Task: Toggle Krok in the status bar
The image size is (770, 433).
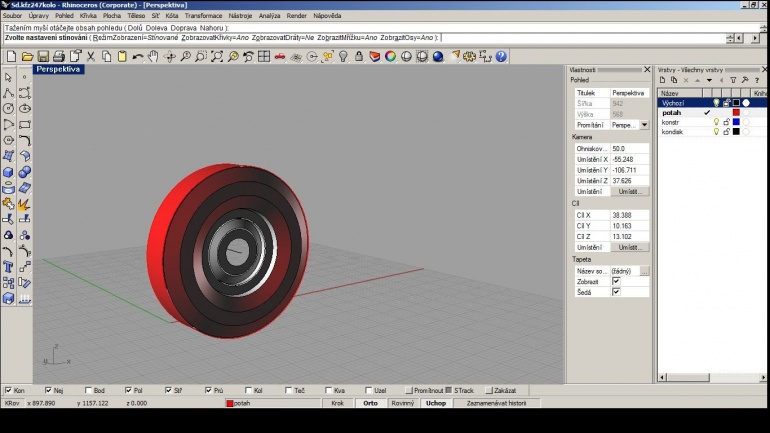Action: coord(337,403)
